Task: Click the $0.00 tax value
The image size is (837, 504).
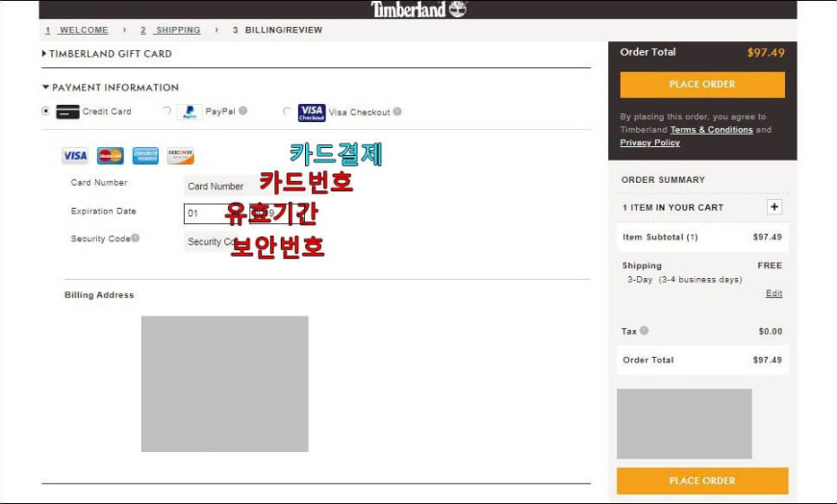Action: (771, 331)
